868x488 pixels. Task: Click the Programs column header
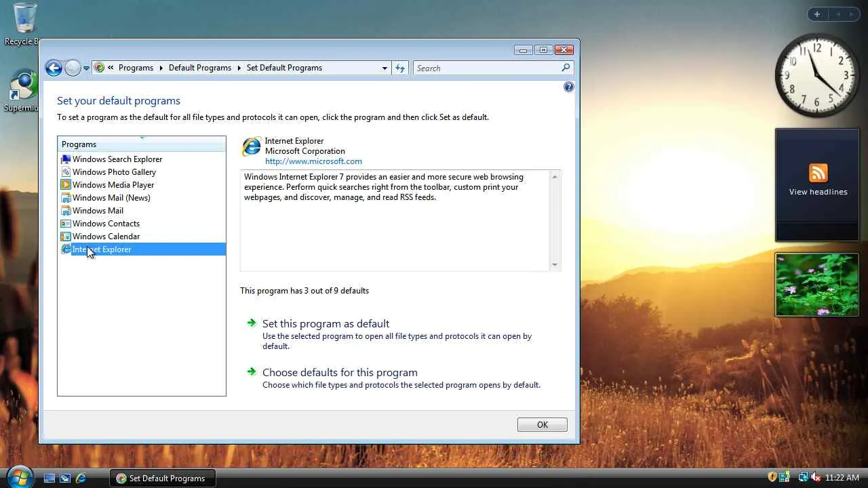142,144
